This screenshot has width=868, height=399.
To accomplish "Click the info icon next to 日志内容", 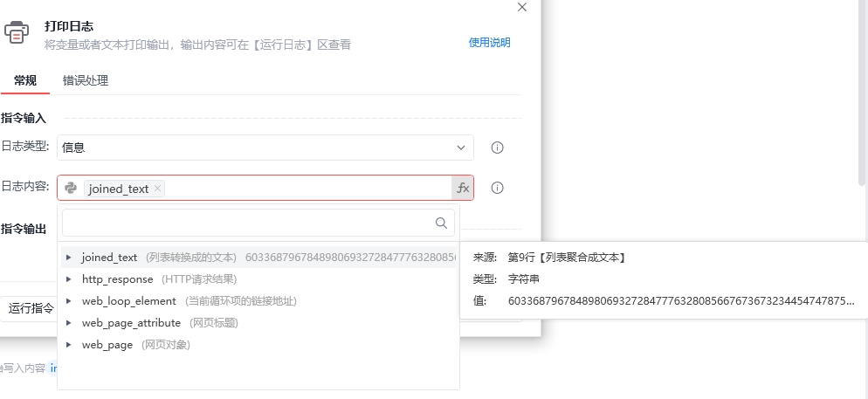I will pos(497,189).
